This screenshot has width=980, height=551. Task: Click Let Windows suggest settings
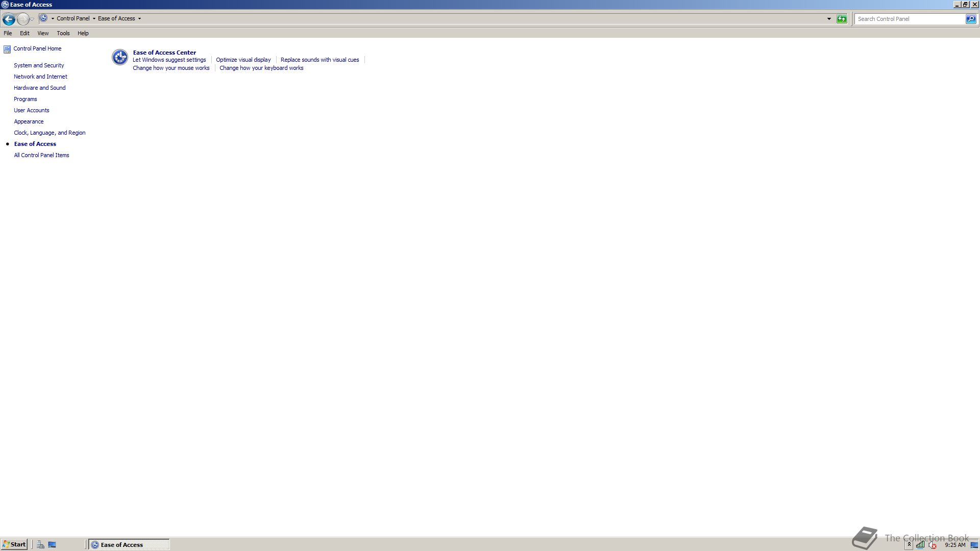[x=169, y=60]
